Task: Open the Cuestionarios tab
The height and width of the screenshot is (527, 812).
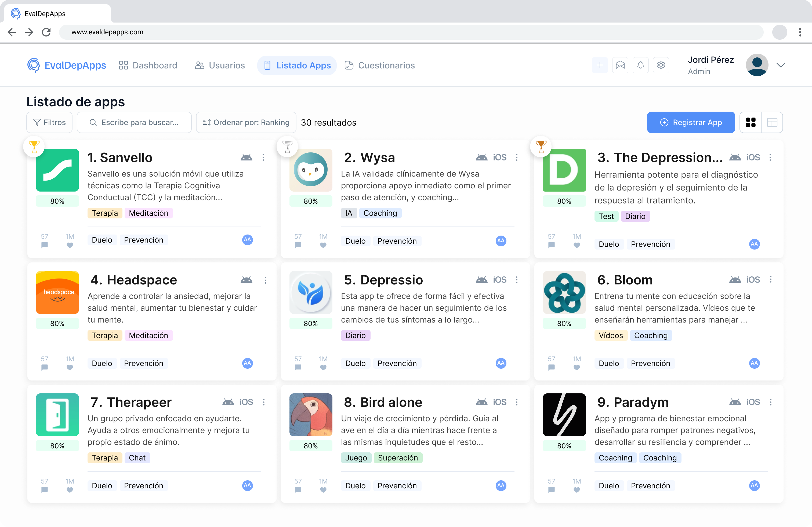Action: pos(379,65)
